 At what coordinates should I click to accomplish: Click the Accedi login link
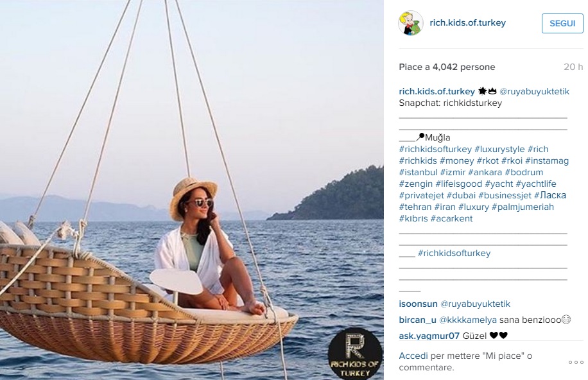[x=413, y=356]
